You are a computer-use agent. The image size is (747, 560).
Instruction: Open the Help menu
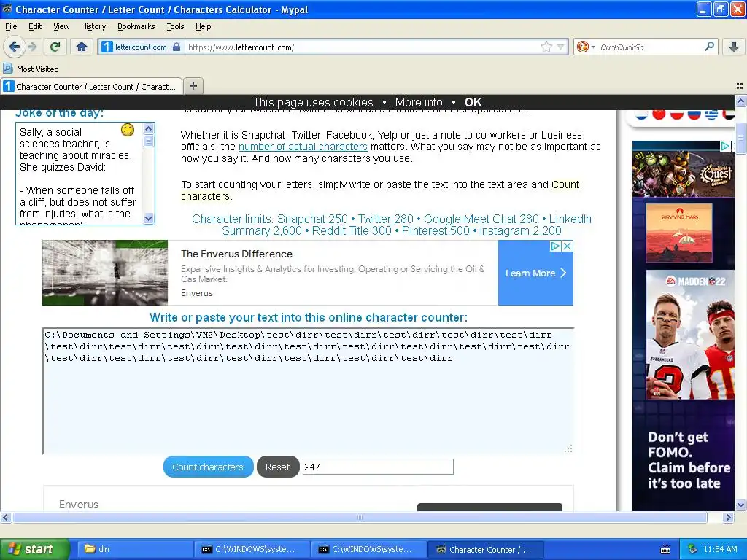click(204, 26)
